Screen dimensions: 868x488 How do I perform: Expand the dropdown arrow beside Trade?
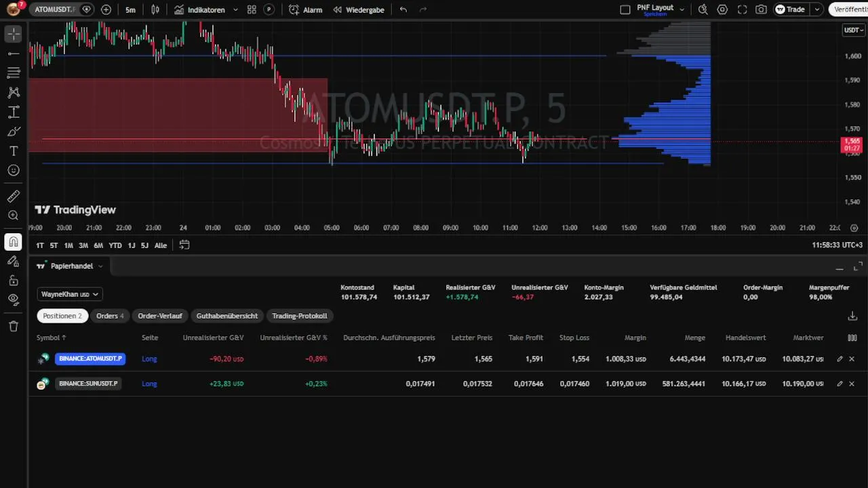click(817, 9)
